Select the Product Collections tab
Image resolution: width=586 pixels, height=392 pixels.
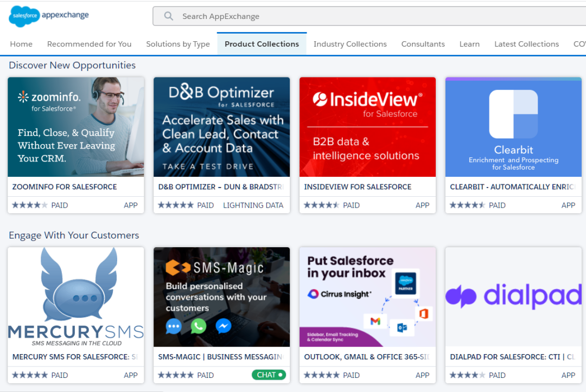click(262, 44)
